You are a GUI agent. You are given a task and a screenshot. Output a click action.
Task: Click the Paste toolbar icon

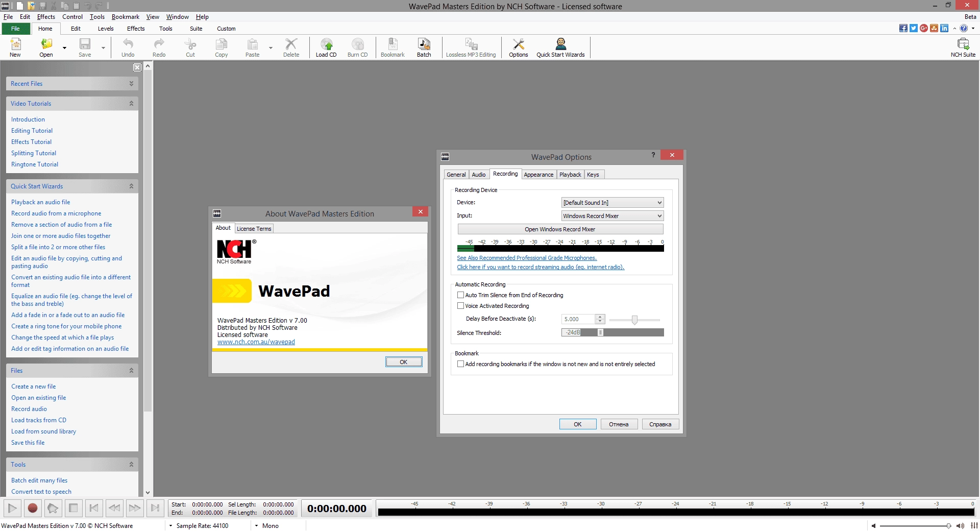click(252, 47)
